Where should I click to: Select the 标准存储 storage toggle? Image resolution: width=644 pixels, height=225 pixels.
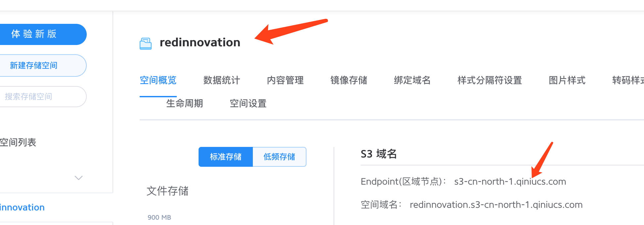pos(226,157)
